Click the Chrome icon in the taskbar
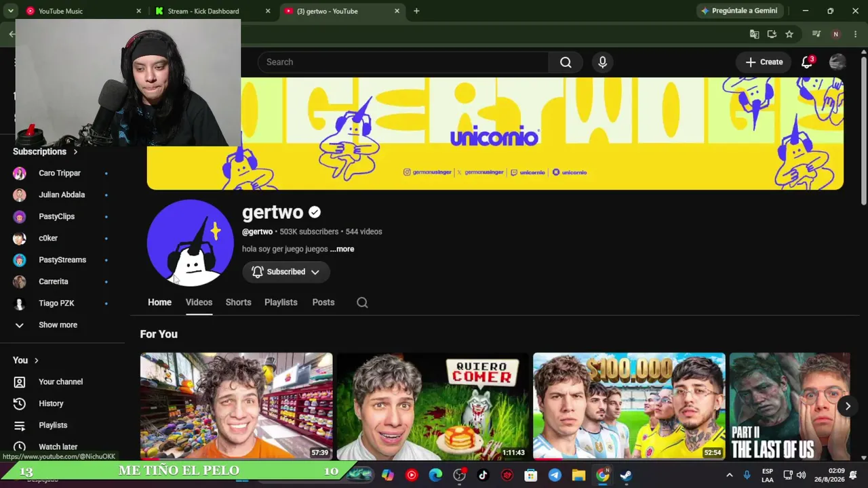The image size is (868, 488). click(602, 475)
